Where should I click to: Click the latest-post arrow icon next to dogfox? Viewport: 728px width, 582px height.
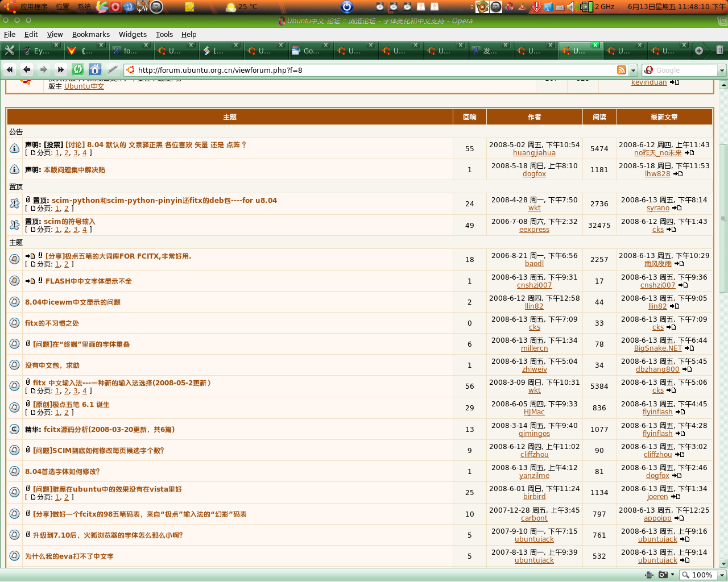(677, 476)
